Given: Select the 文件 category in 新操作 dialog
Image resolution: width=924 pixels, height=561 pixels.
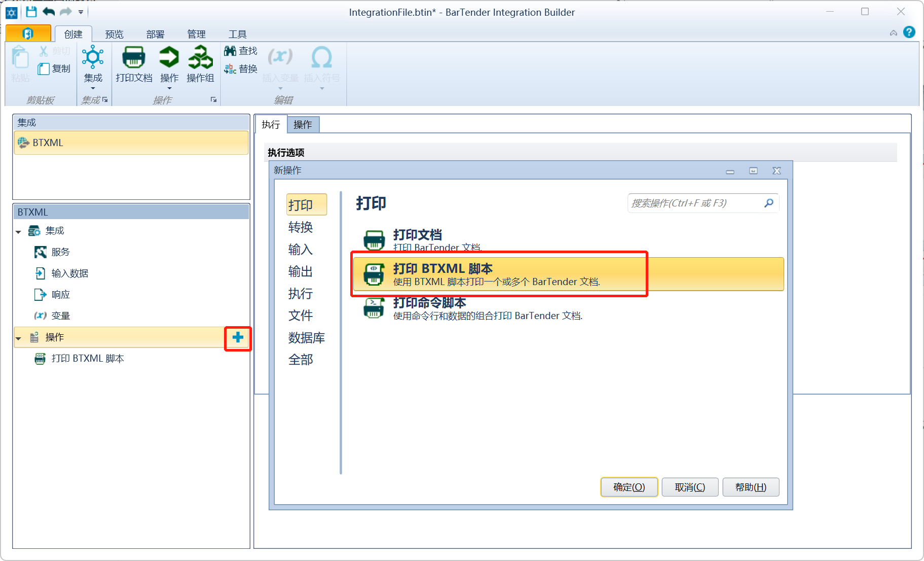Looking at the screenshot, I should (301, 315).
